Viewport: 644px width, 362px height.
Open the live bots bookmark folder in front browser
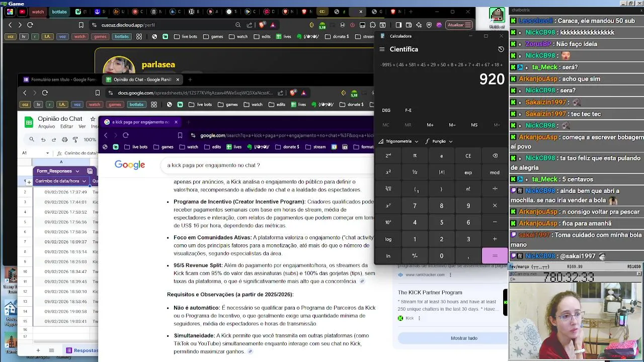click(135, 147)
